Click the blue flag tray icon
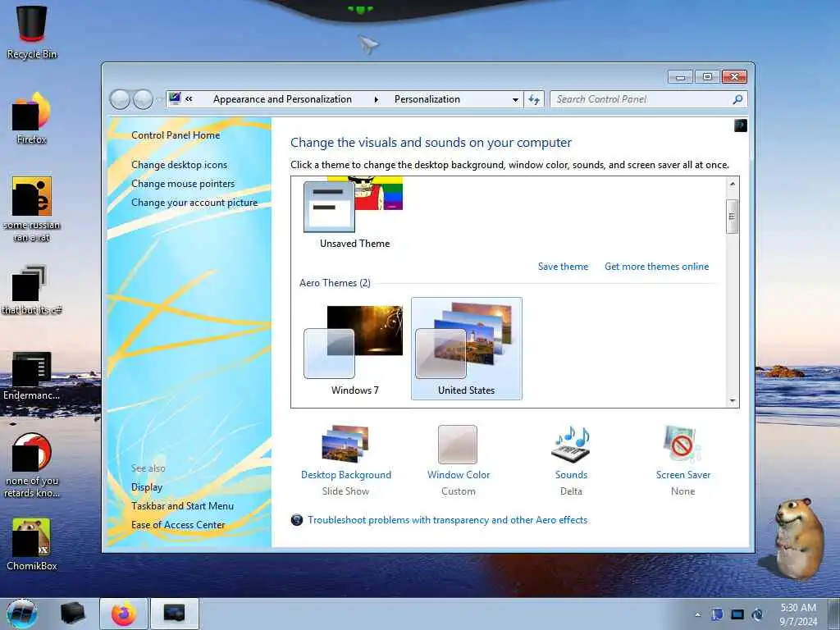The width and height of the screenshot is (840, 630). pyautogui.click(x=717, y=614)
